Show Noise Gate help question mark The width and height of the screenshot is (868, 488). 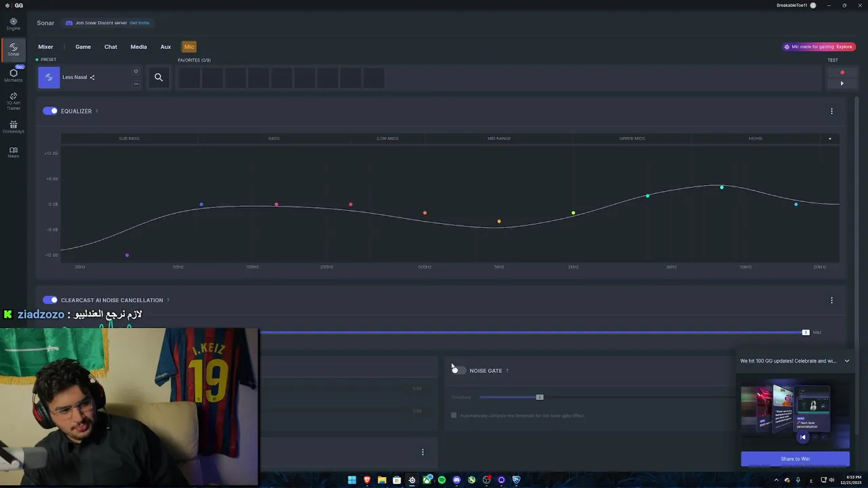[507, 371]
